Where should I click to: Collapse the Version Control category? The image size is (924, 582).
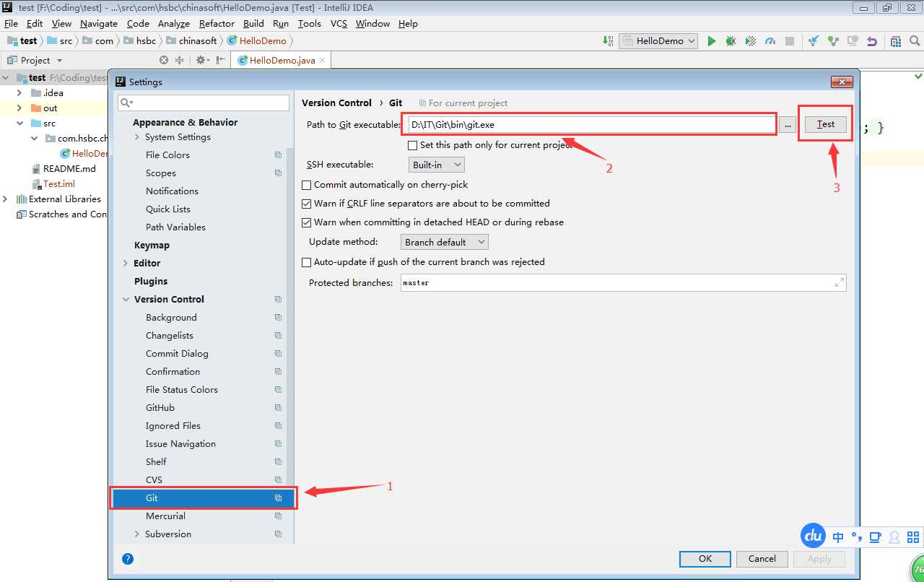pos(126,300)
